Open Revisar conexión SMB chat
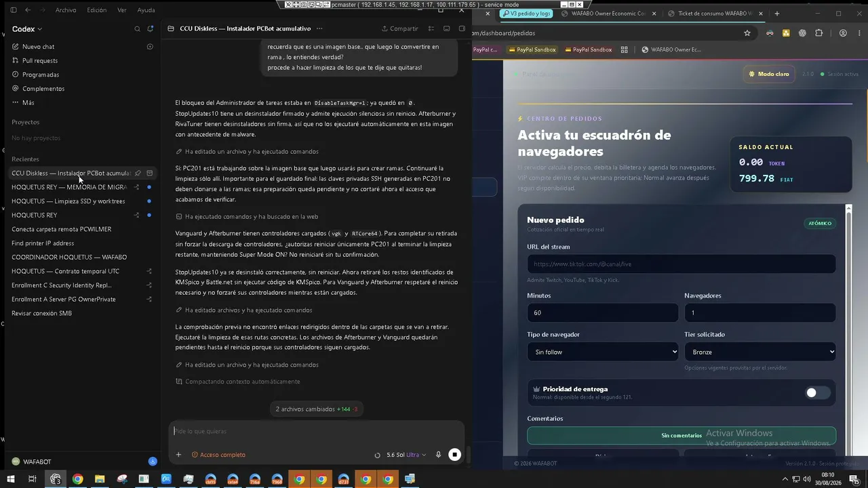The width and height of the screenshot is (868, 488). pyautogui.click(x=41, y=313)
